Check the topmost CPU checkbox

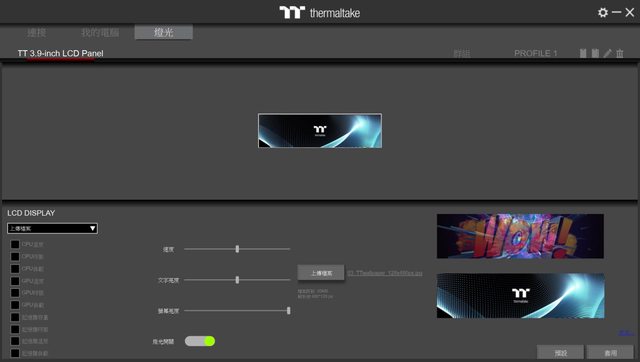(15, 244)
